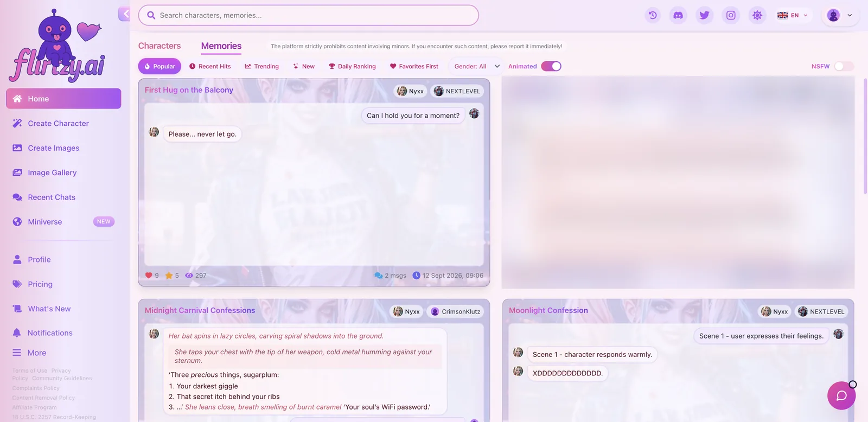
Task: Open the Pricing page
Action: (x=63, y=284)
